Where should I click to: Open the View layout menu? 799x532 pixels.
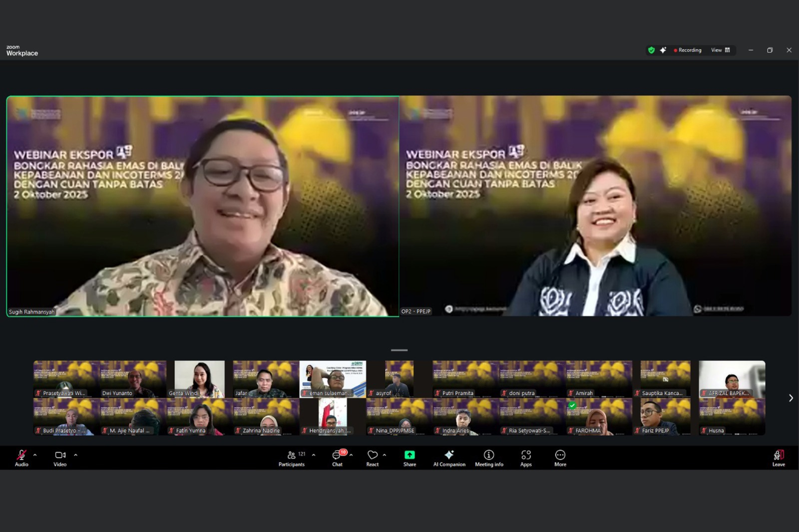[720, 50]
